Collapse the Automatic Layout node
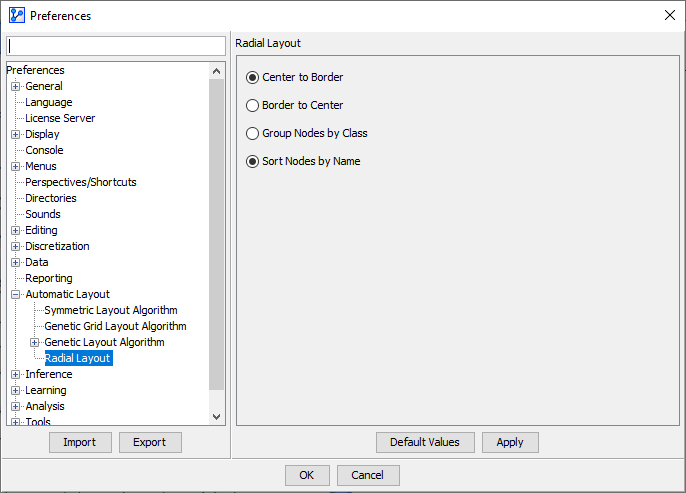This screenshot has width=686, height=493. tap(16, 294)
